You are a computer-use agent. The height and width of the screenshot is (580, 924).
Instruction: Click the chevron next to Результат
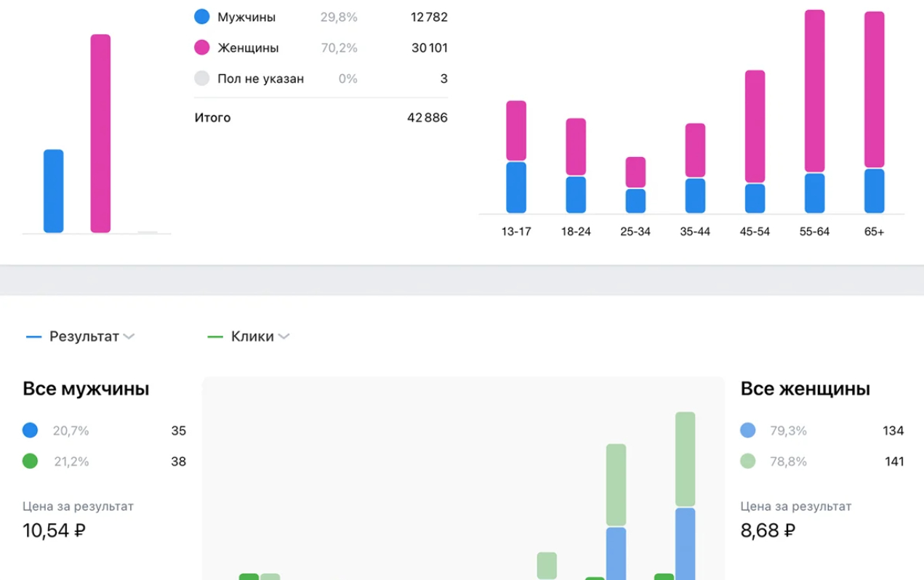[x=129, y=337]
